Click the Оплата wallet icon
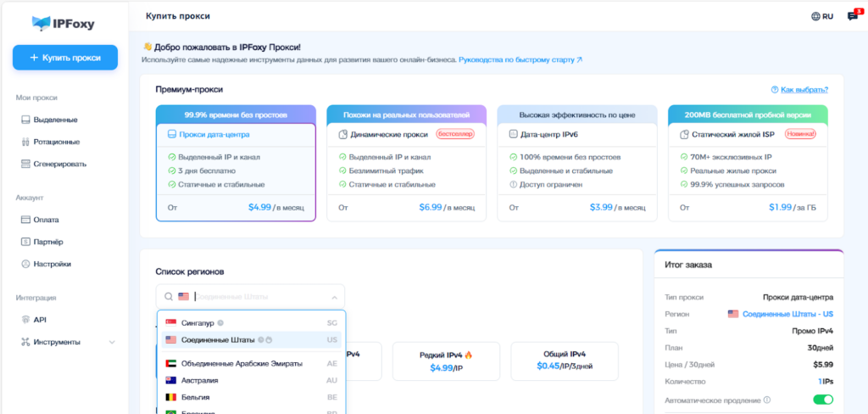Screen dimensions: 868x414 pyautogui.click(x=25, y=220)
